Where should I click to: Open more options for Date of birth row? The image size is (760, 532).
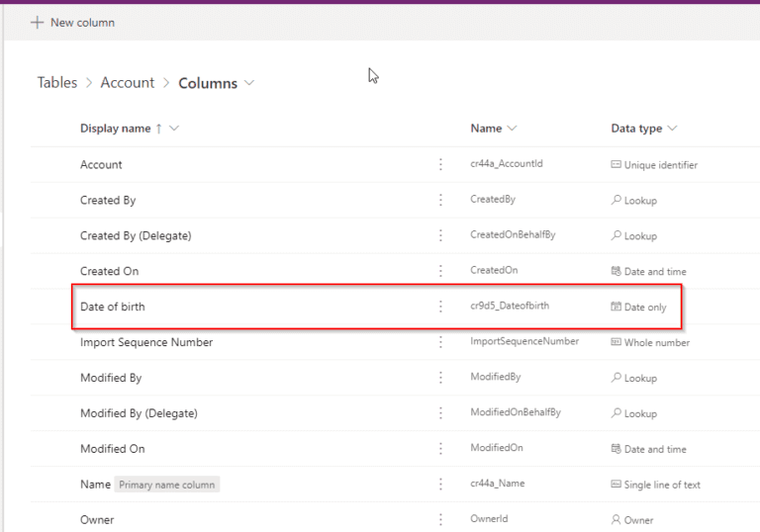pyautogui.click(x=440, y=307)
